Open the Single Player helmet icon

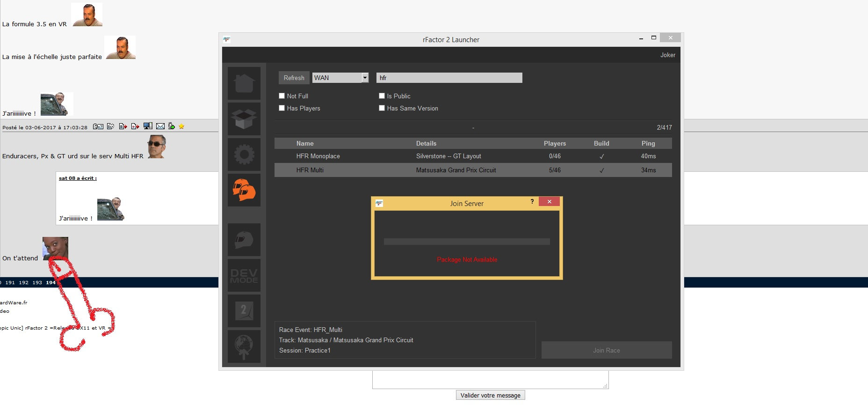pyautogui.click(x=244, y=240)
